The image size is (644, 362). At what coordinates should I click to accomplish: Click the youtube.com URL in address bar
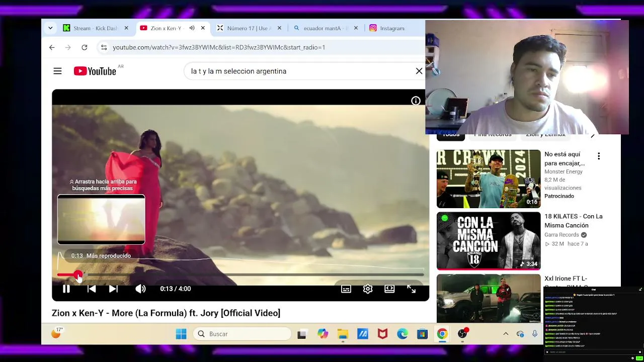point(219,47)
